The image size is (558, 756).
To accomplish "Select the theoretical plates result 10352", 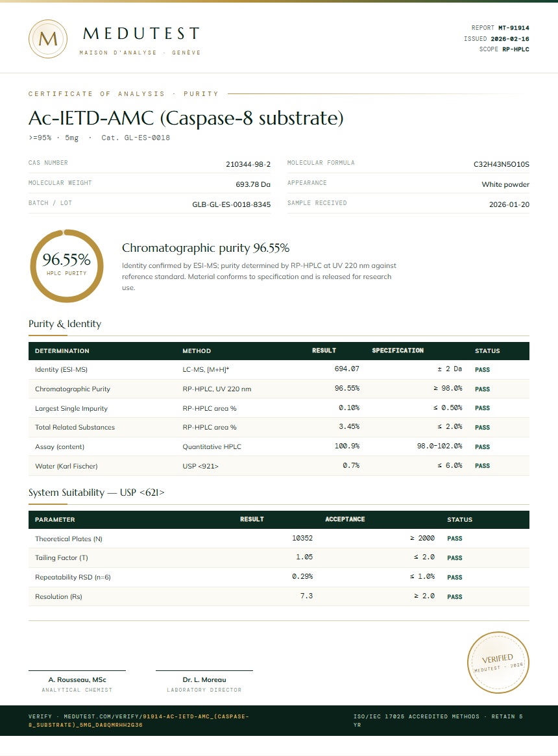I will (x=302, y=538).
